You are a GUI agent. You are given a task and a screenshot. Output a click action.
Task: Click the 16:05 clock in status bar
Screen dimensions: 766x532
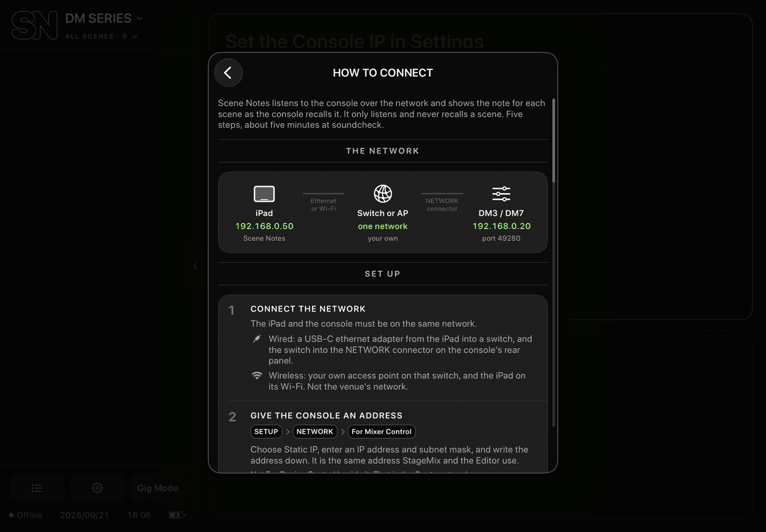[x=139, y=515]
